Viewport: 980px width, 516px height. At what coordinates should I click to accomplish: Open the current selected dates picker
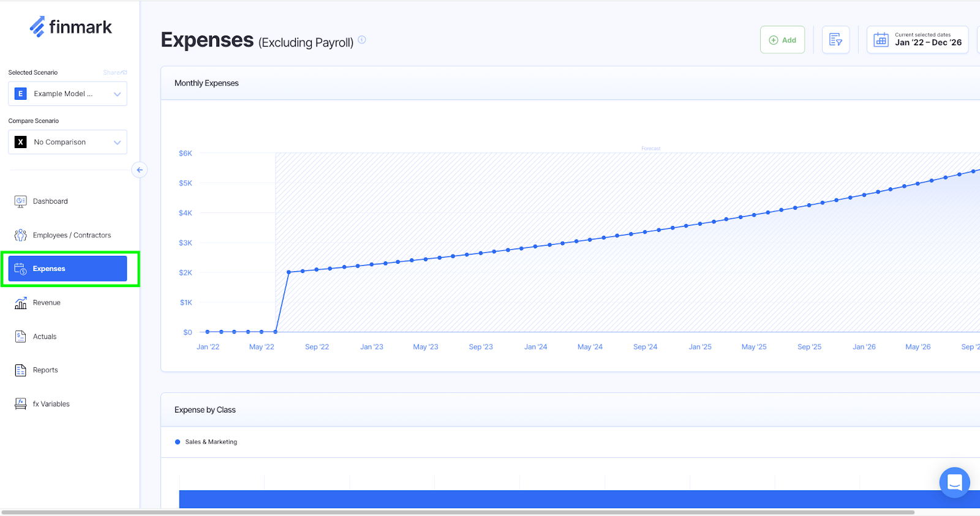click(x=927, y=40)
